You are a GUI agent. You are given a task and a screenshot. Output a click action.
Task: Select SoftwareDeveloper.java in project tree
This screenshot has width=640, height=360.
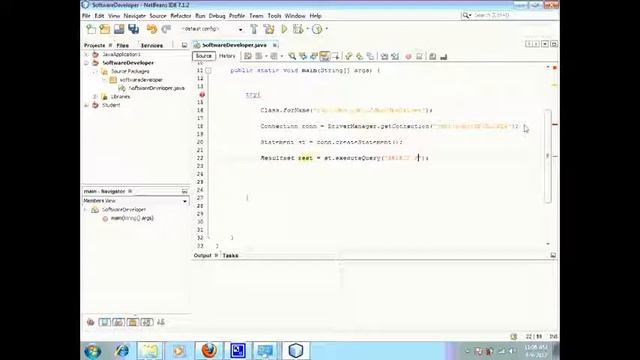[157, 88]
